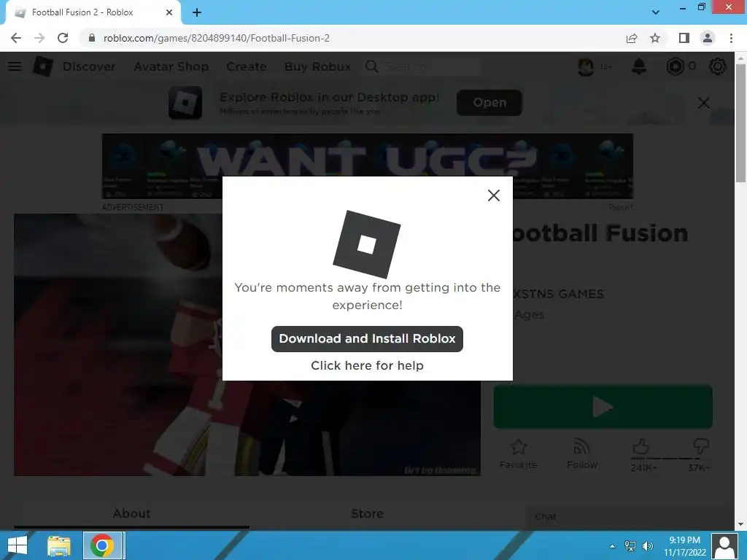Close the Roblox install dialog
The image size is (747, 560).
click(494, 195)
